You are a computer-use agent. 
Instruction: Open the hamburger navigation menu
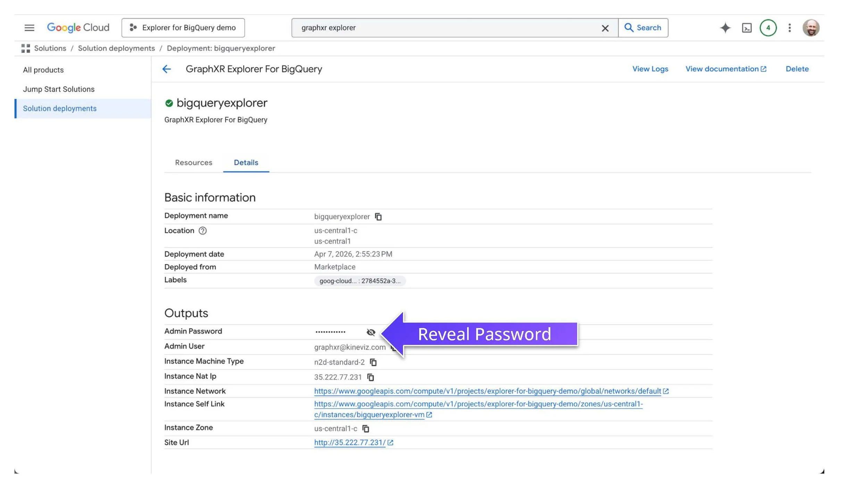(29, 28)
